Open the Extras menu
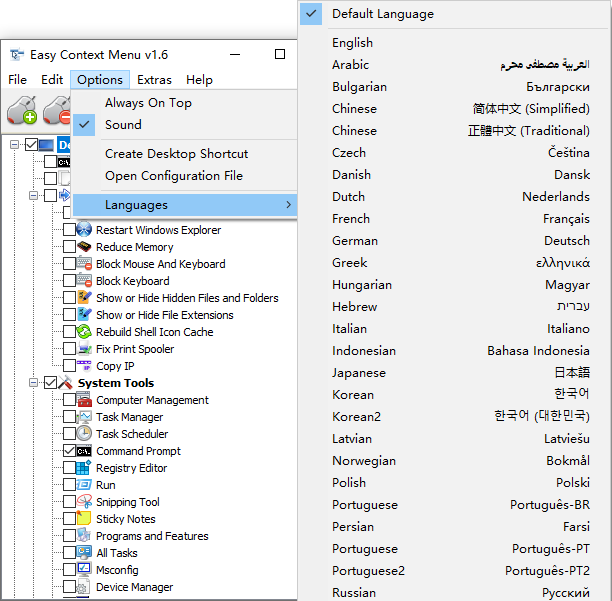The width and height of the screenshot is (612, 601). (154, 80)
